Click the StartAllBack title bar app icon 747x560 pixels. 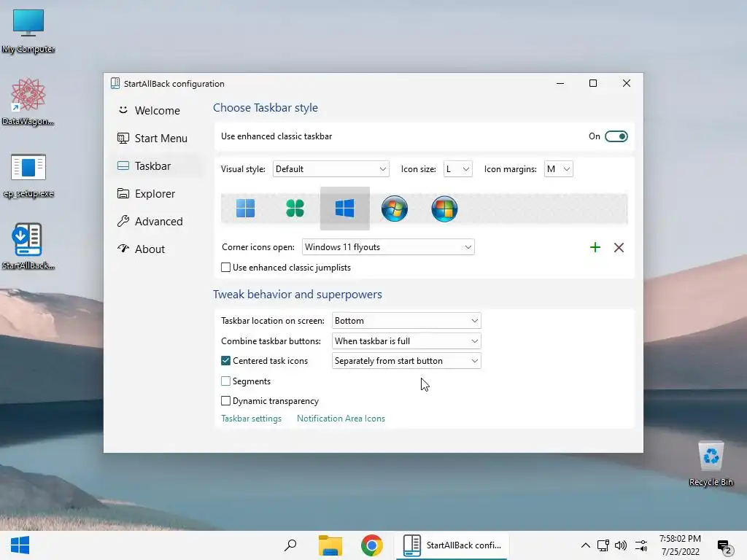(115, 83)
